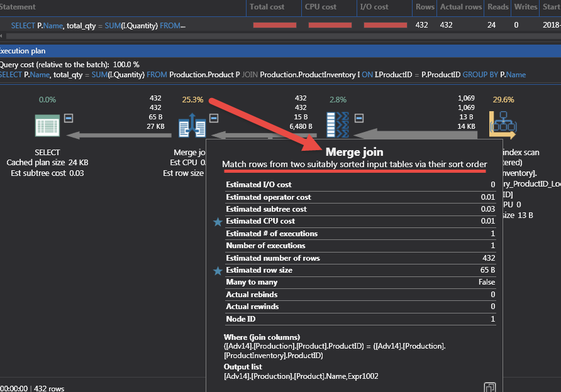This screenshot has height=392, width=561.
Task: Click the Reads column header
Action: (497, 7)
